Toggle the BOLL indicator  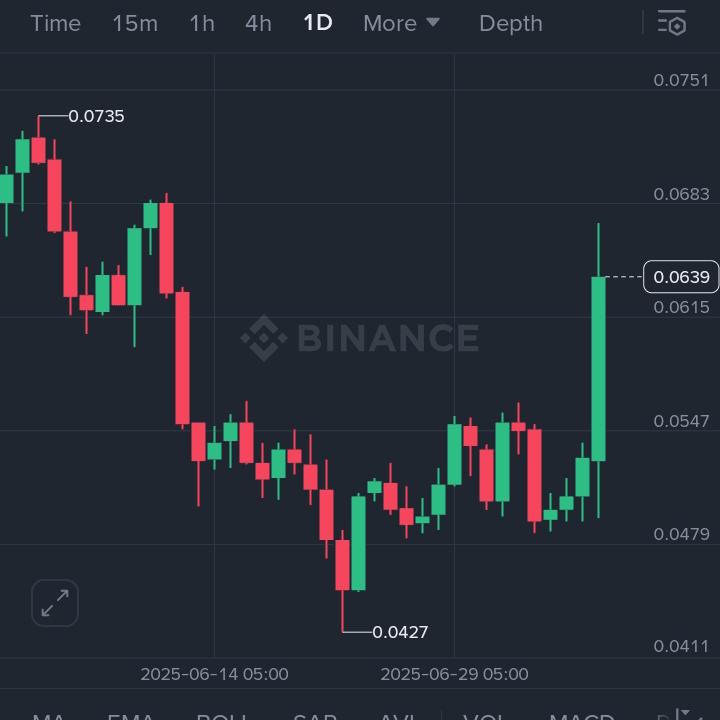pos(221,714)
